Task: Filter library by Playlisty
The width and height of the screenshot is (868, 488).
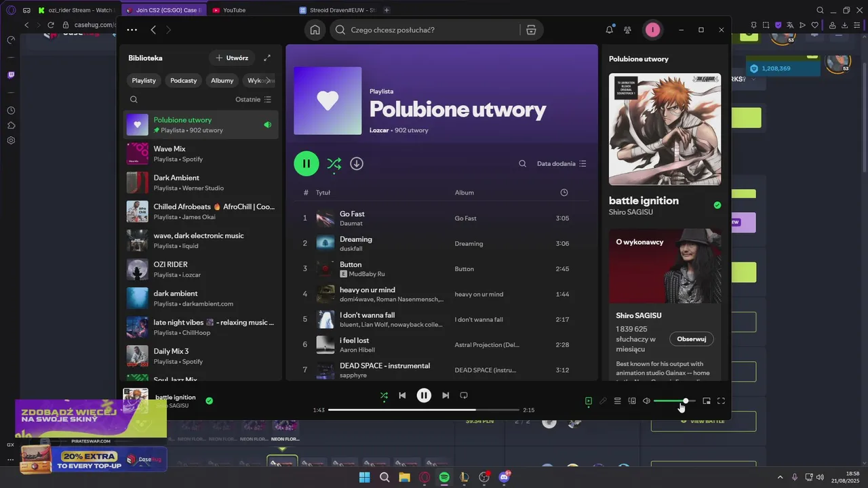Action: (x=144, y=80)
